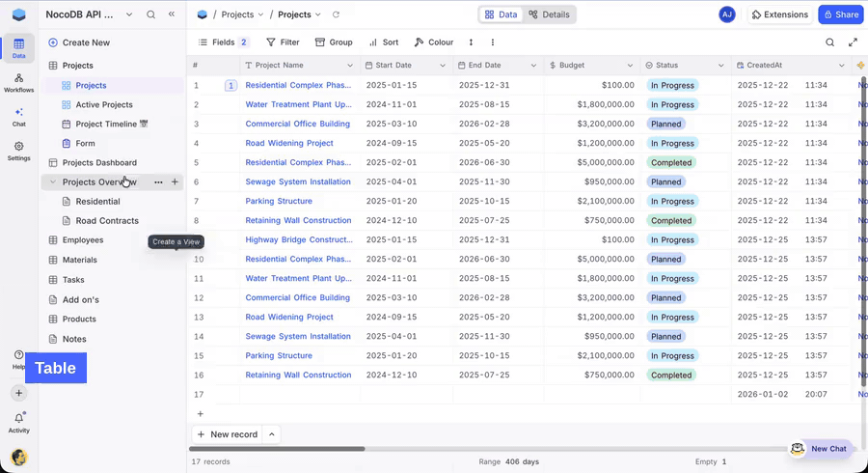868x473 pixels.
Task: Open the Project Timeline view
Action: (106, 125)
